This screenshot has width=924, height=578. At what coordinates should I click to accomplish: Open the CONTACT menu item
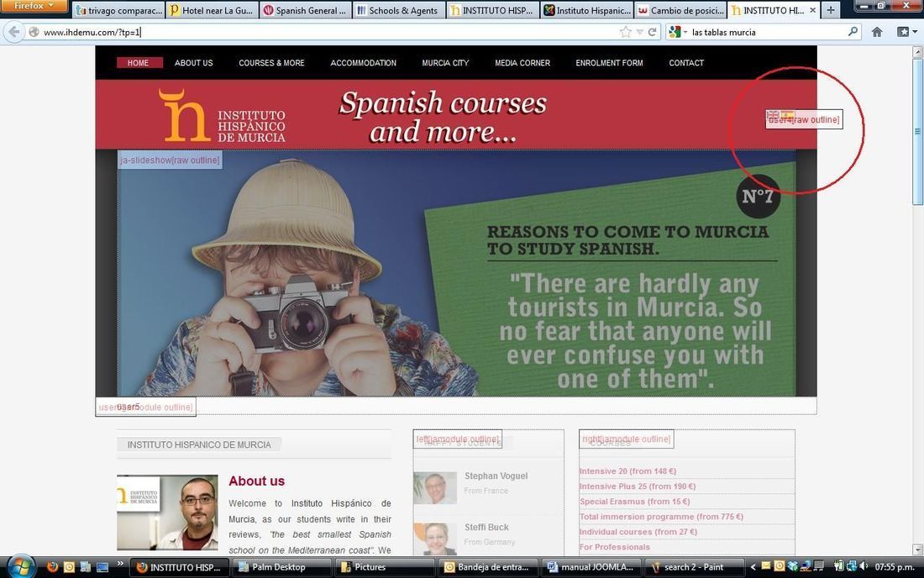tap(686, 63)
